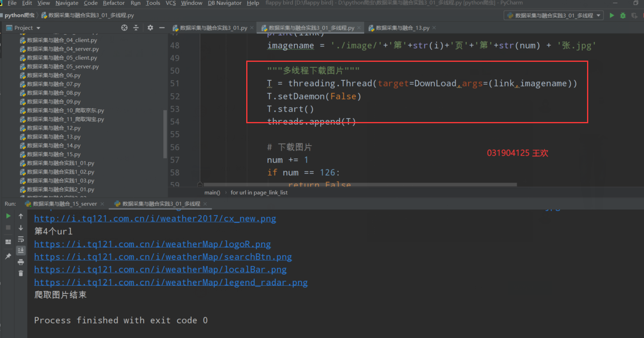Select 数据采集与融合_14.py in Project tree
This screenshot has width=644, height=338.
click(53, 146)
